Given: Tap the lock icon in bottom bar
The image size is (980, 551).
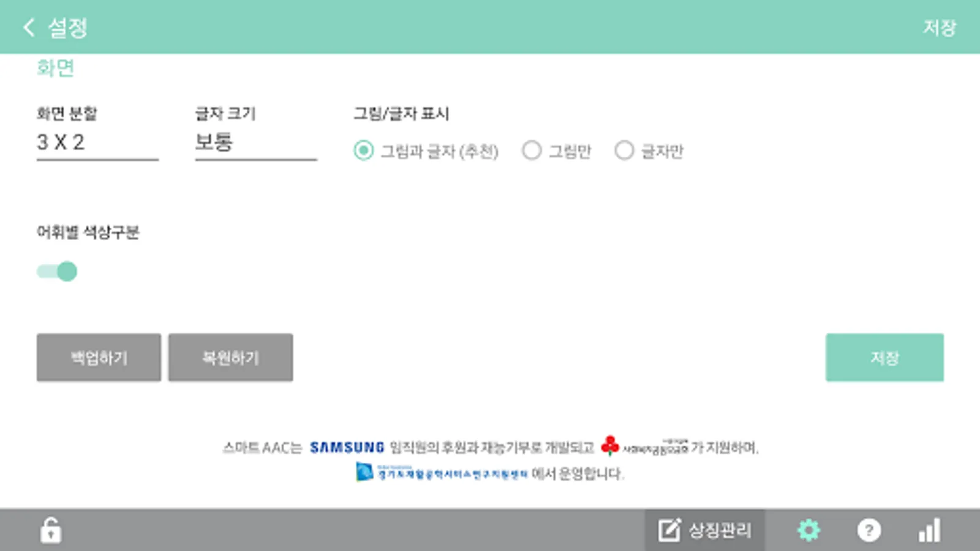Looking at the screenshot, I should [x=51, y=530].
